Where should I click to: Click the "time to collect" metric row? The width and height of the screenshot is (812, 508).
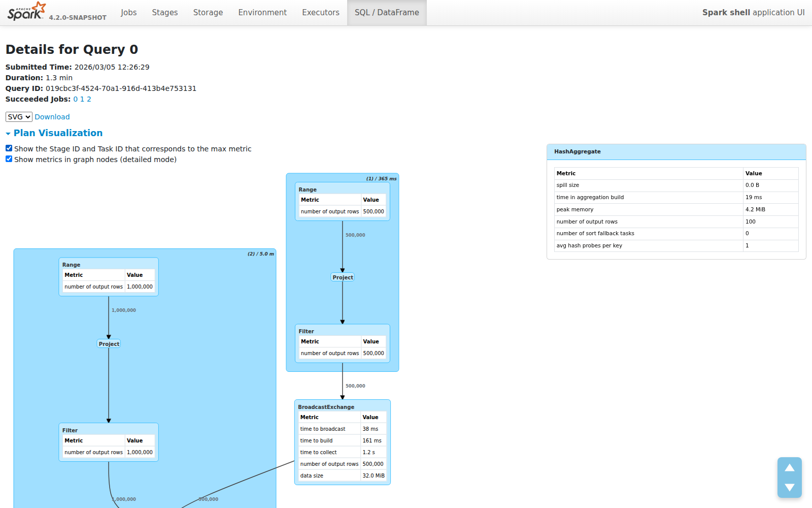point(342,452)
